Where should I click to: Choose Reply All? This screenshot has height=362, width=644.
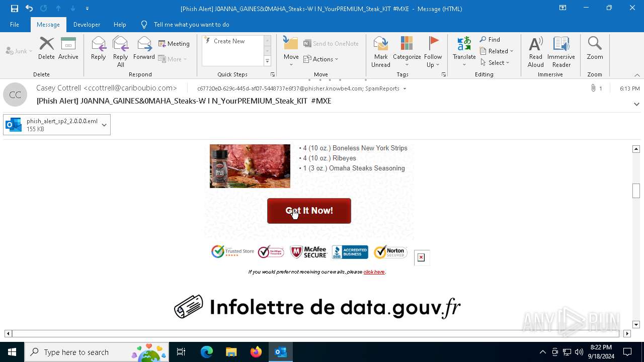tap(120, 52)
